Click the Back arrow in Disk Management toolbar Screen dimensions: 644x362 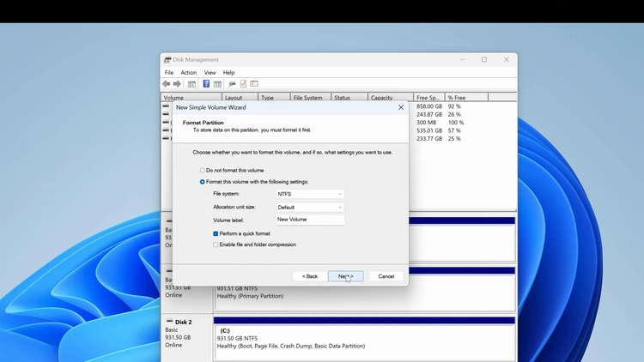(x=166, y=84)
